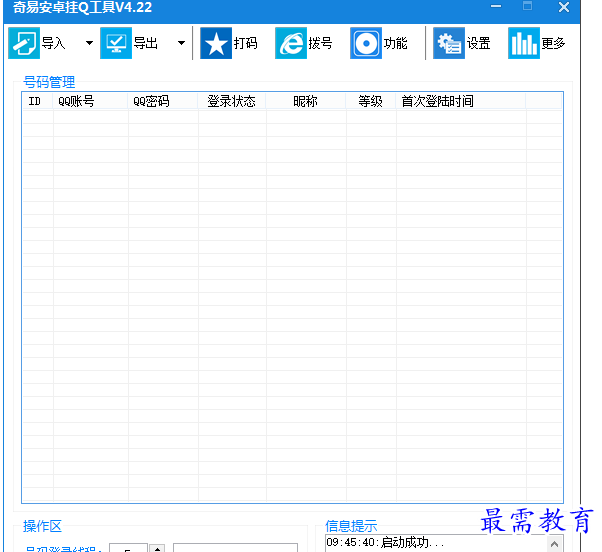The image size is (602, 552).
Task: Open 设置 settings gear icon
Action: pos(449,43)
